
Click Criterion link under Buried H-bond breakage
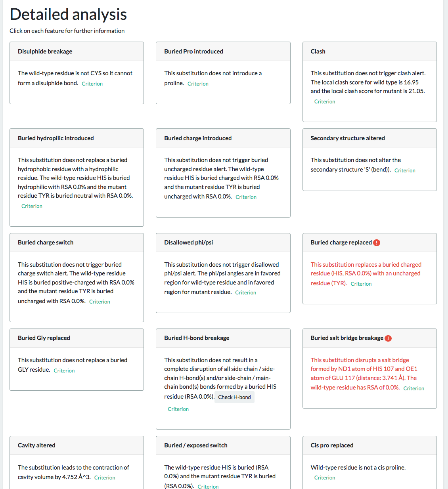pos(178,409)
